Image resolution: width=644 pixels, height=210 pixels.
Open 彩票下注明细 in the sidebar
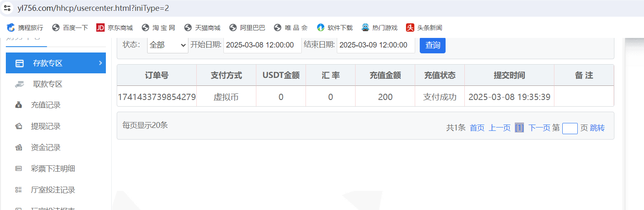pos(53,169)
